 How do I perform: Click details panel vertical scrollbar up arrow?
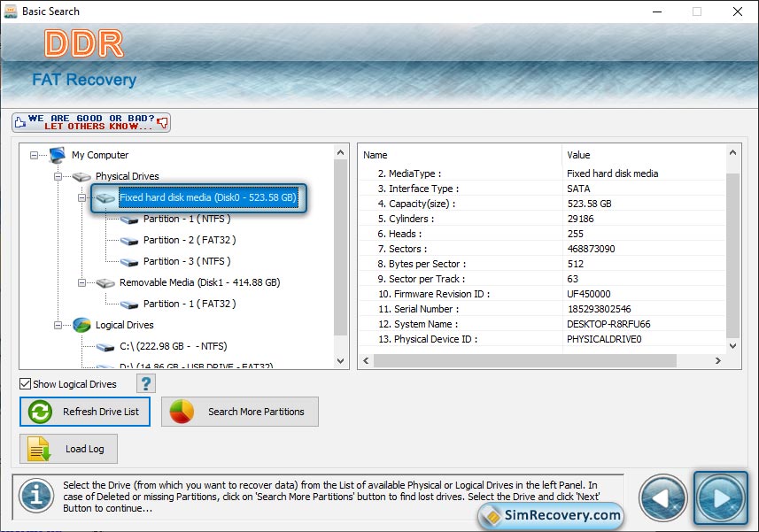pyautogui.click(x=732, y=152)
